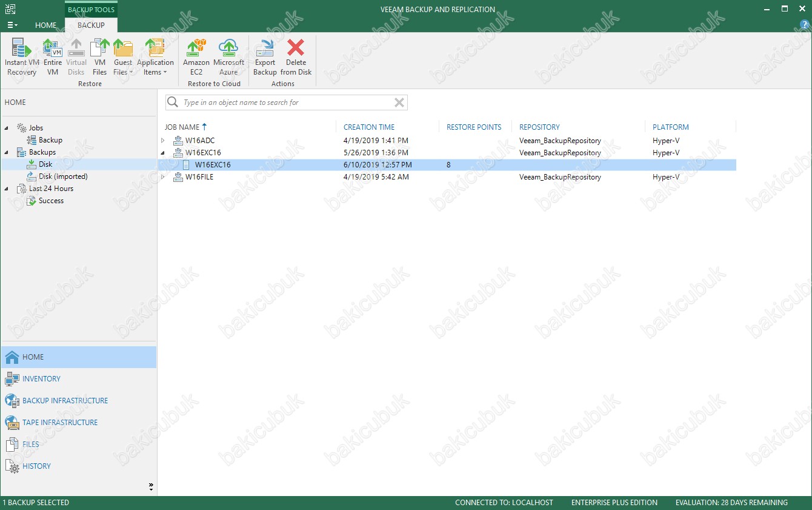812x510 pixels.
Task: Click the Hyper-V platform cell for W16FILE
Action: 666,177
